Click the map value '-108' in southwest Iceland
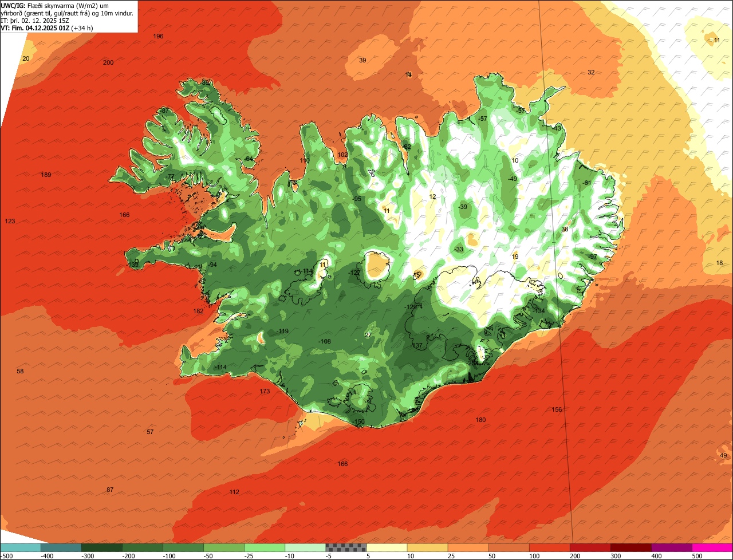 pos(325,341)
